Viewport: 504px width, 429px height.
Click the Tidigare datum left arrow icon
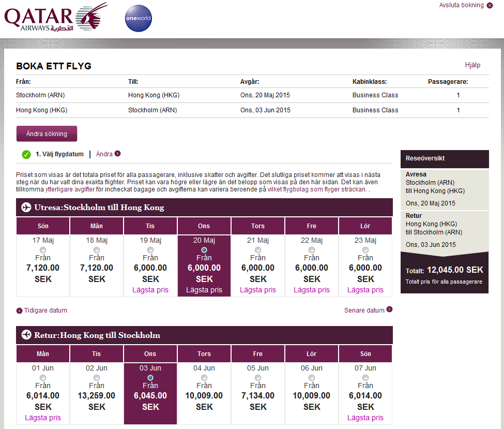coord(20,311)
